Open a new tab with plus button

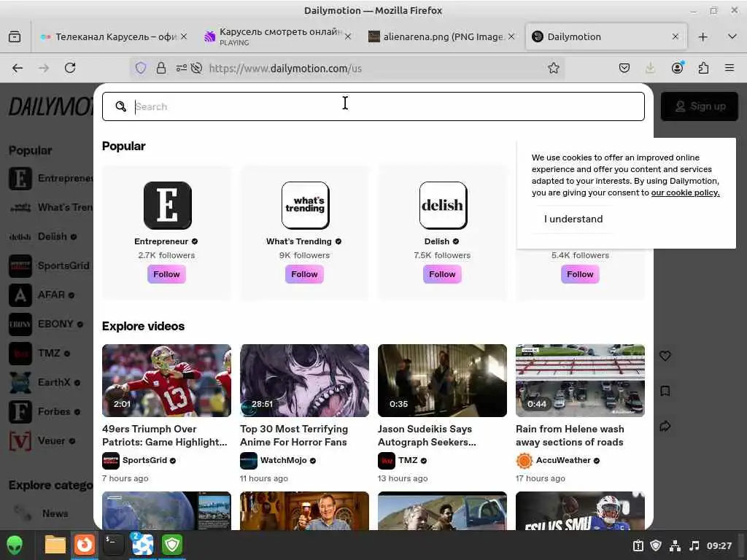[703, 36]
